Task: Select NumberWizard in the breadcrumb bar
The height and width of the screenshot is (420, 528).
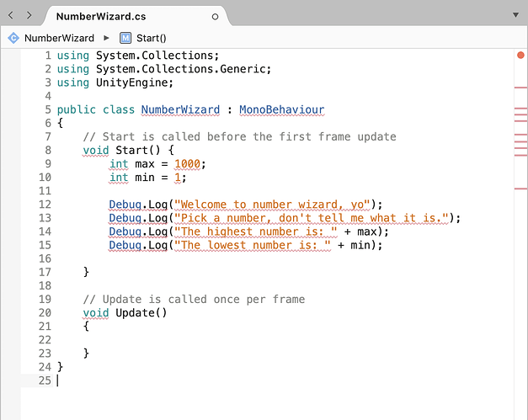Action: (x=59, y=38)
